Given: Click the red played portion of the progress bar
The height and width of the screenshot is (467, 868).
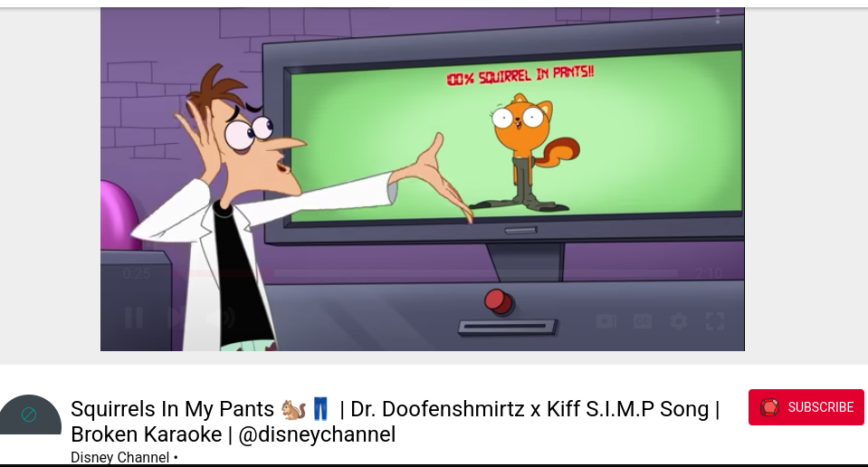Looking at the screenshot, I should coord(222,272).
